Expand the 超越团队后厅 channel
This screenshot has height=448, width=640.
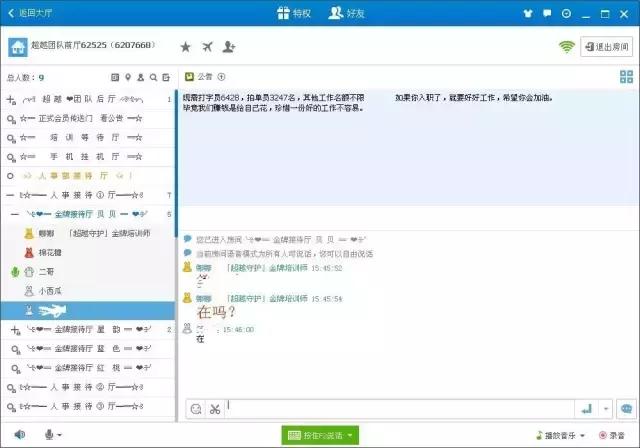(x=11, y=100)
